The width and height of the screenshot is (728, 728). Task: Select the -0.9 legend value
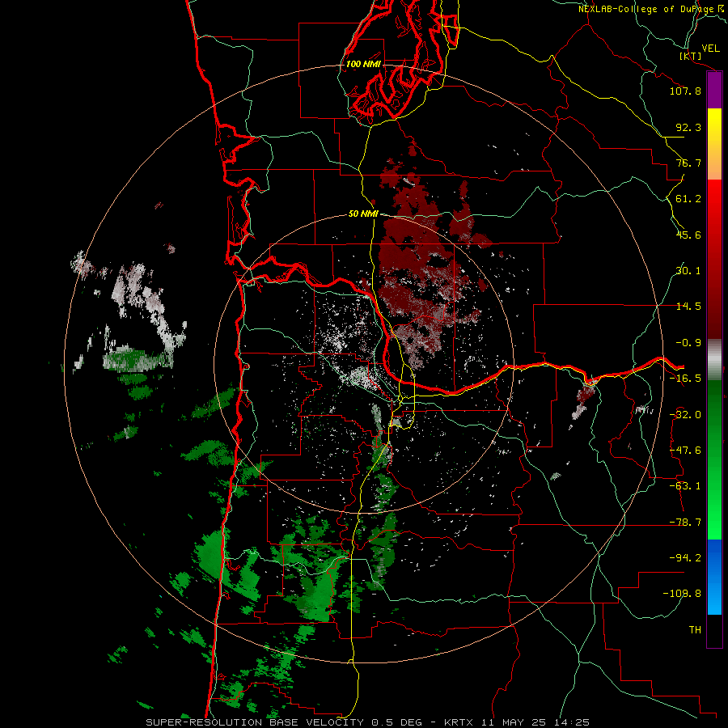click(x=688, y=343)
